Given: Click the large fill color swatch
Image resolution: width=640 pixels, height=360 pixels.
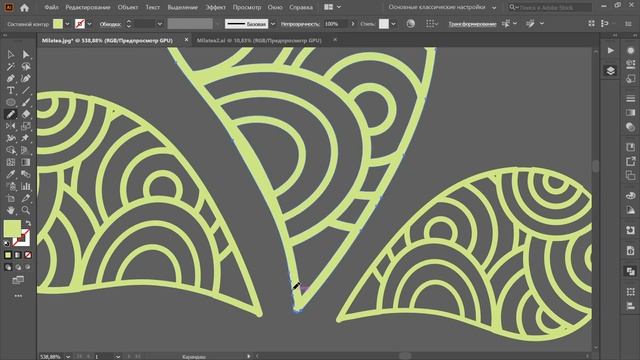Looking at the screenshot, I should [x=12, y=228].
